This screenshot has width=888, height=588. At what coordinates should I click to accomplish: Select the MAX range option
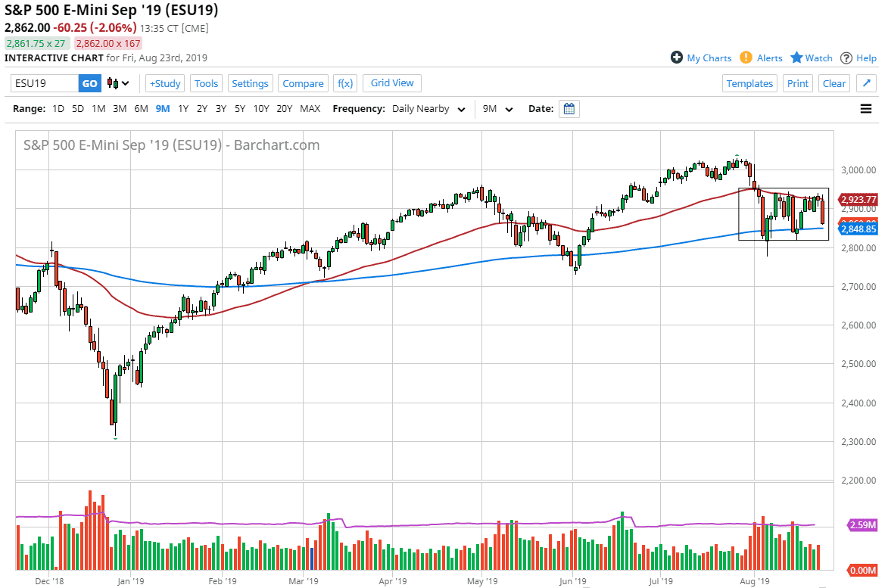(x=310, y=109)
